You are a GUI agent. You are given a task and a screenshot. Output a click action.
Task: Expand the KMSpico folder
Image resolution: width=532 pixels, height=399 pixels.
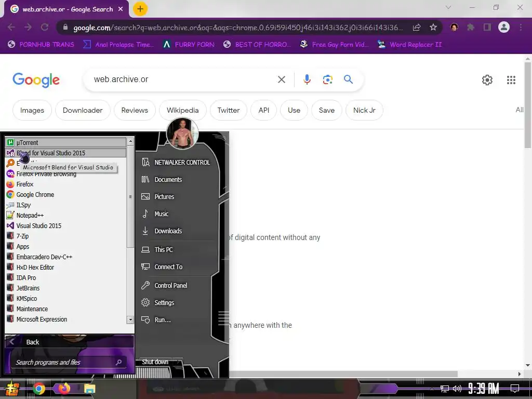coord(66,299)
